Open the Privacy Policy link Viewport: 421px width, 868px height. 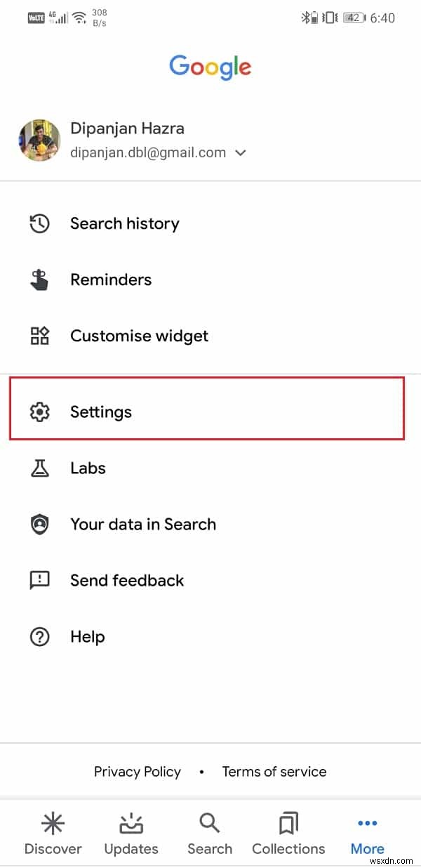point(138,771)
